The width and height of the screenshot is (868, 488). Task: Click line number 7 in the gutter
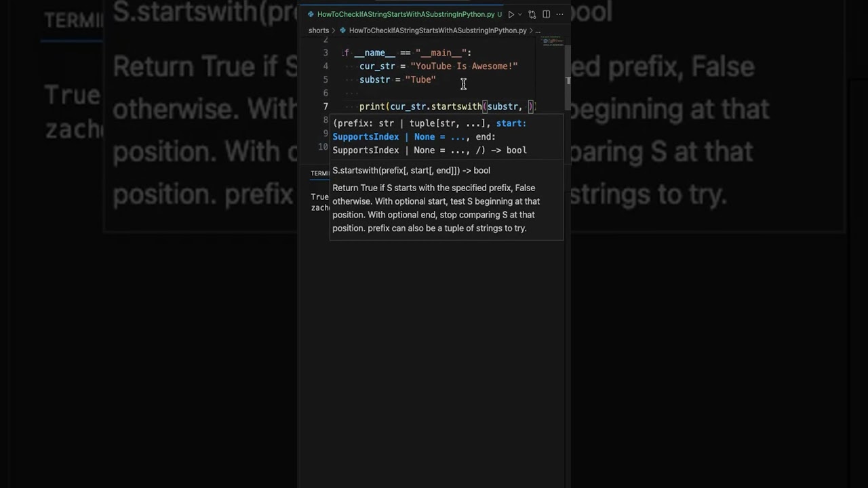coord(325,106)
